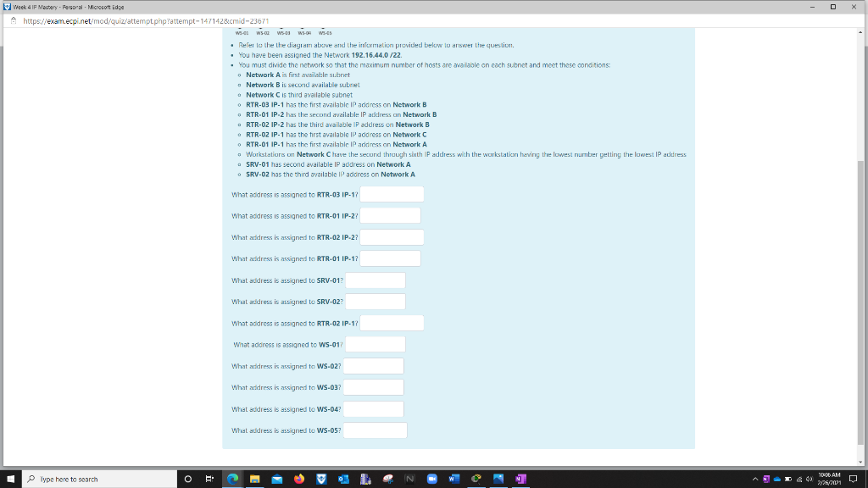The image size is (868, 488).
Task: Click into the WS-04 address field
Action: (374, 409)
